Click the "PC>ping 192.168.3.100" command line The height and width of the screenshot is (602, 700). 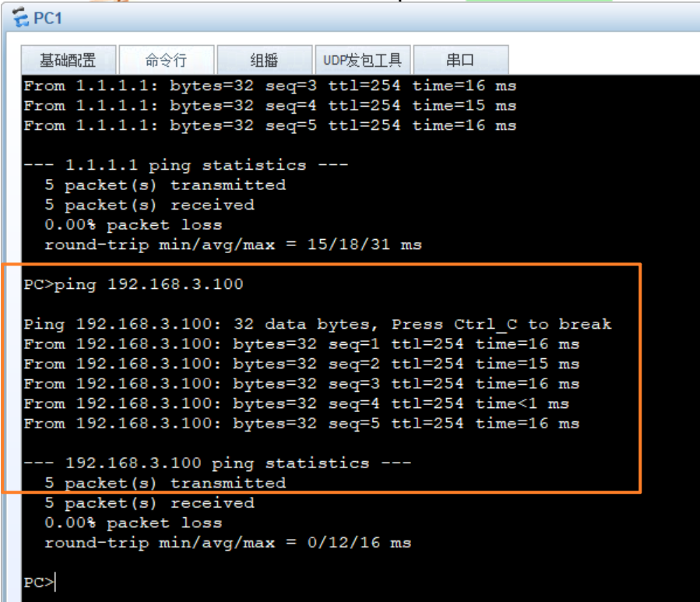pos(133,284)
